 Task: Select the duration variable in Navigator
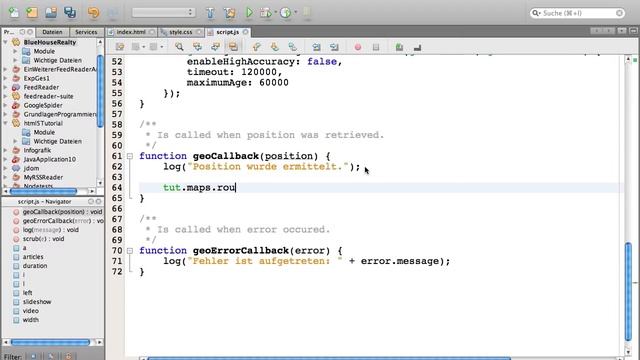pos(35,265)
